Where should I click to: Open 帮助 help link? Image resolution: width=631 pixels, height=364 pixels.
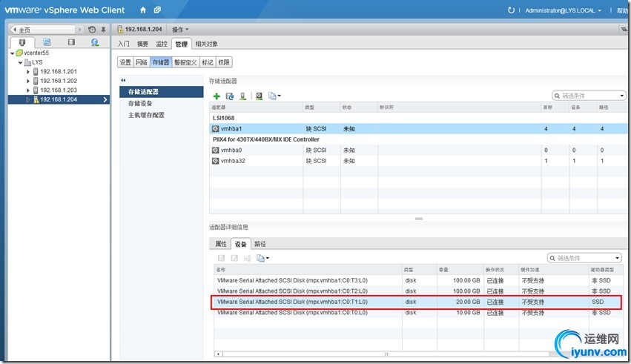coord(623,10)
